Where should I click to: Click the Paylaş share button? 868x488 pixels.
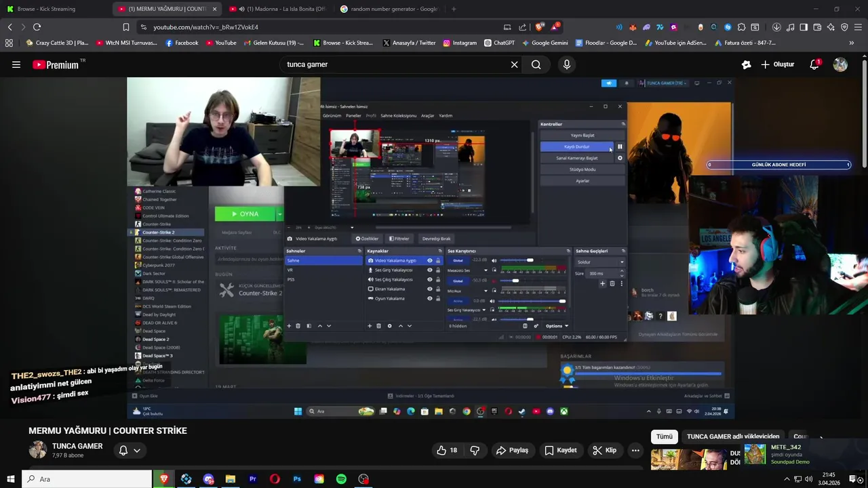512,450
